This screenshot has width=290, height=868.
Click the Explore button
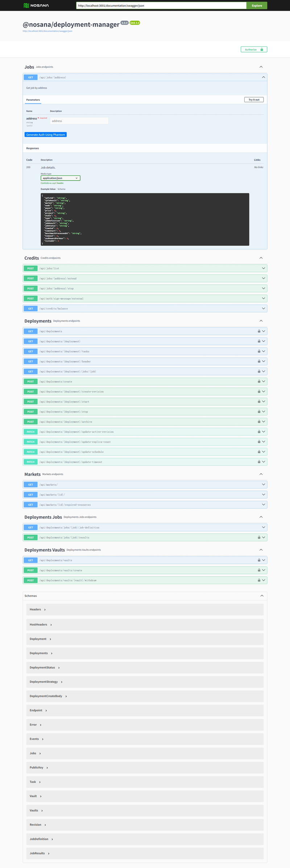pyautogui.click(x=257, y=5)
